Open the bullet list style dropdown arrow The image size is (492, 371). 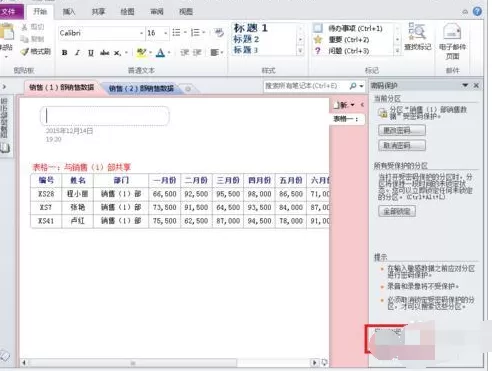point(185,32)
